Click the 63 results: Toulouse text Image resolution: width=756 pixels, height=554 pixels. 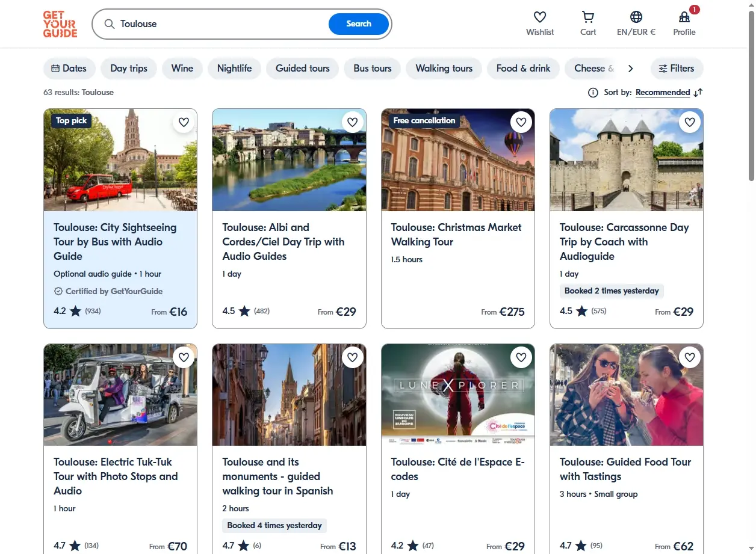coord(78,93)
